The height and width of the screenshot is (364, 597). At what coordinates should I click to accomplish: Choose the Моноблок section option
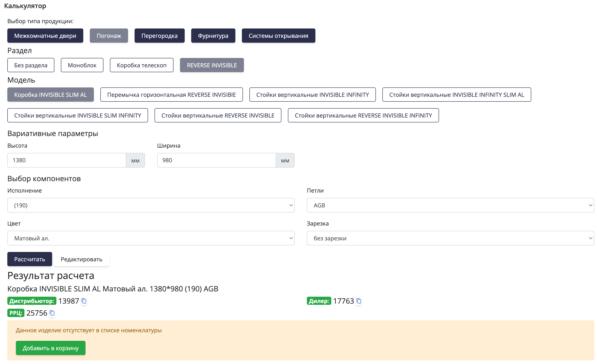tap(82, 65)
